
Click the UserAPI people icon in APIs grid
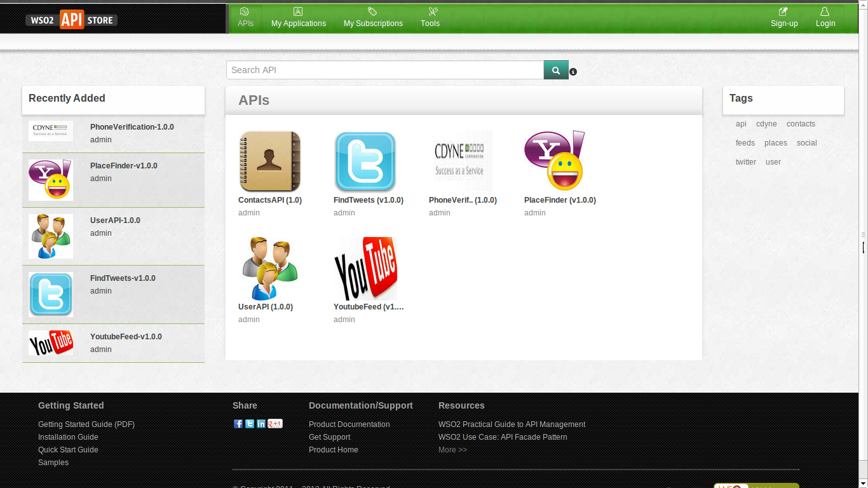[x=269, y=268]
